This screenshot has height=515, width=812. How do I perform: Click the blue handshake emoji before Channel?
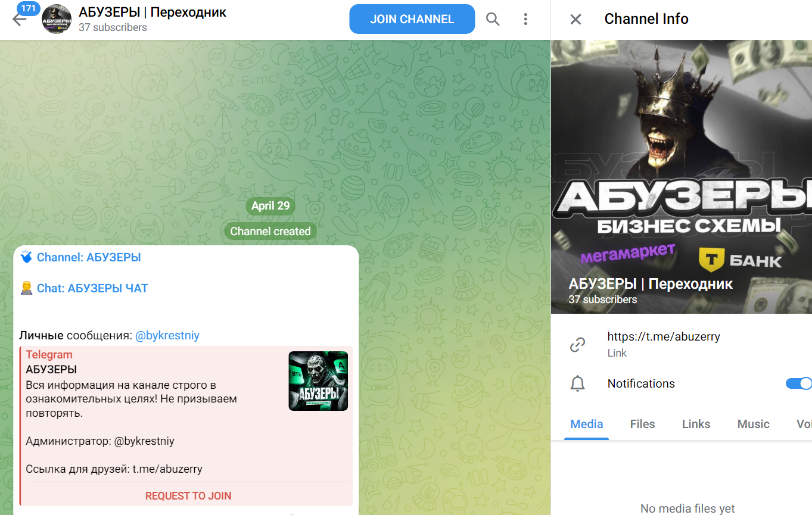coord(26,257)
